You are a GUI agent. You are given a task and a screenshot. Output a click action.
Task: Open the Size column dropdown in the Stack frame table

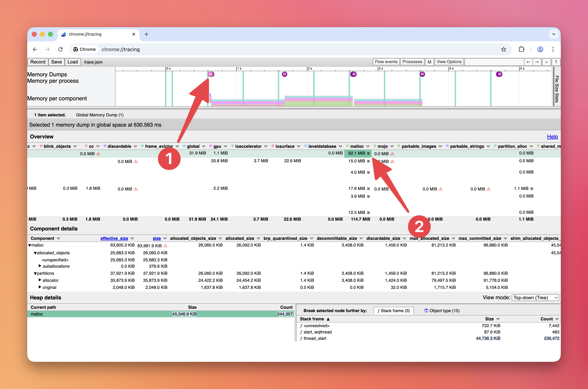(x=498, y=319)
